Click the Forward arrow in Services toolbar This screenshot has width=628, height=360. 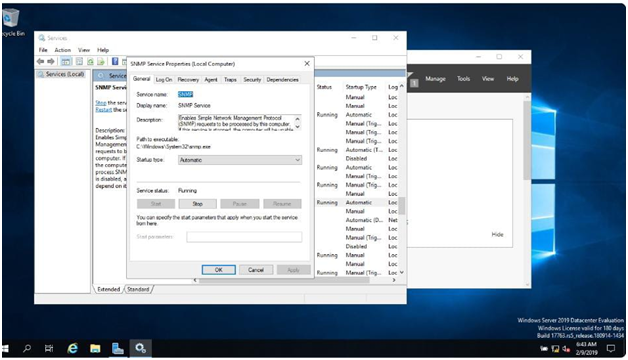coord(51,61)
